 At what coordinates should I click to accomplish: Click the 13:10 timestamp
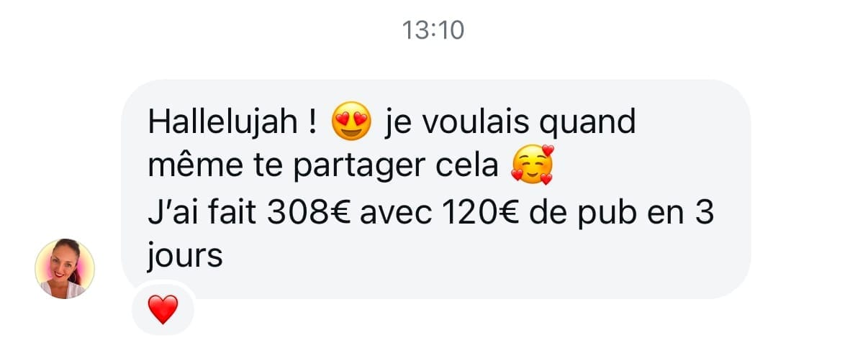(433, 30)
